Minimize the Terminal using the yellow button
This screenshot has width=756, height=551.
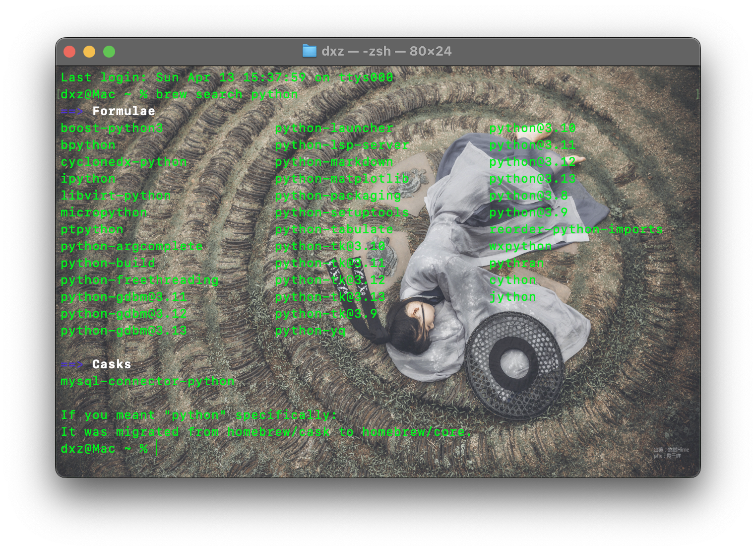click(89, 52)
